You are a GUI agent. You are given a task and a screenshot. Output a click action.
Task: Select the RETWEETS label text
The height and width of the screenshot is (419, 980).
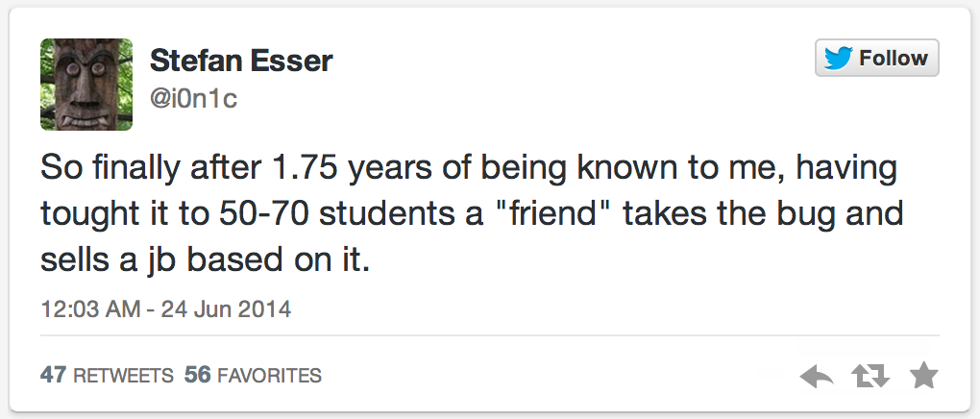(x=122, y=376)
